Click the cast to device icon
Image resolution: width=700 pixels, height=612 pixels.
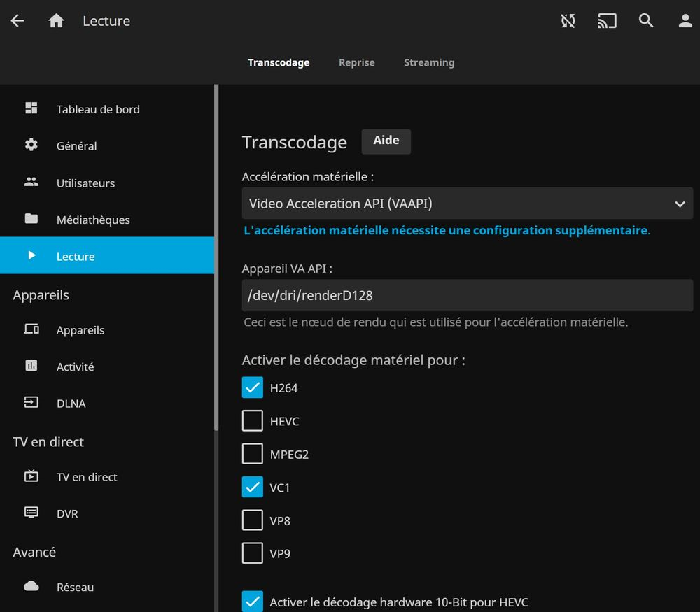click(607, 21)
